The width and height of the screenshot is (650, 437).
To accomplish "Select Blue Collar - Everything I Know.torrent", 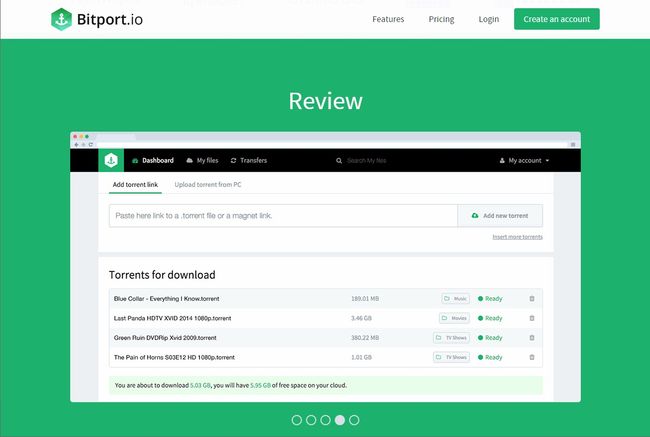I will tap(166, 299).
